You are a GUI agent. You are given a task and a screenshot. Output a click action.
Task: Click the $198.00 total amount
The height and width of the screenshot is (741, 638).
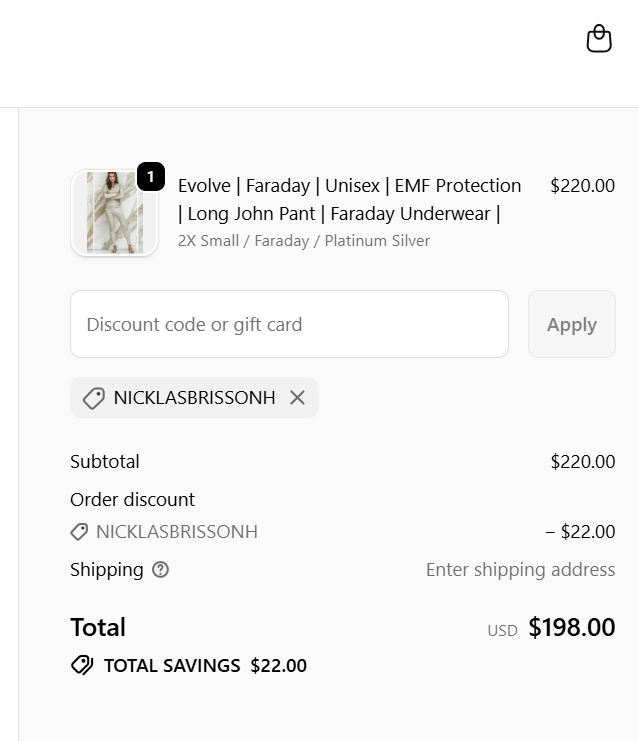coord(571,628)
